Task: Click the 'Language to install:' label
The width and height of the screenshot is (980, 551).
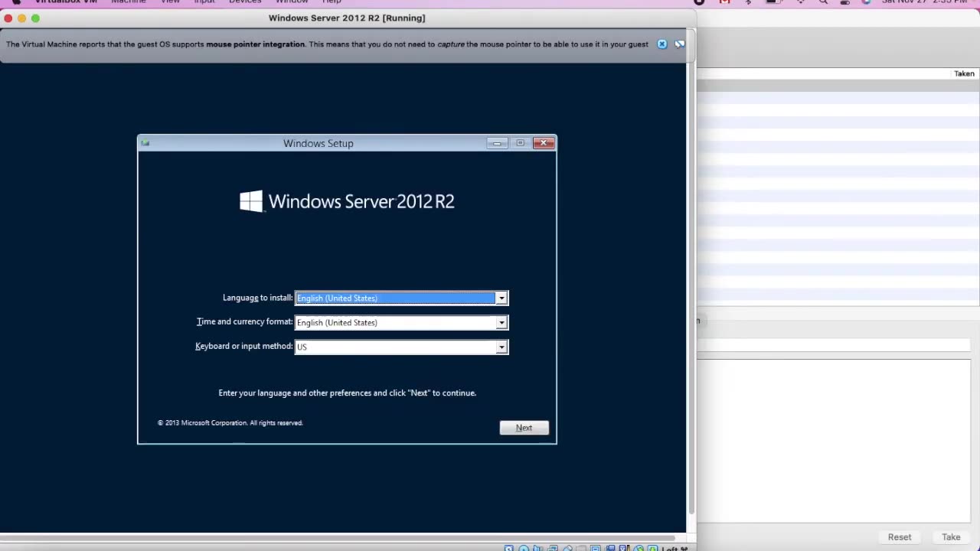Action: (x=258, y=298)
